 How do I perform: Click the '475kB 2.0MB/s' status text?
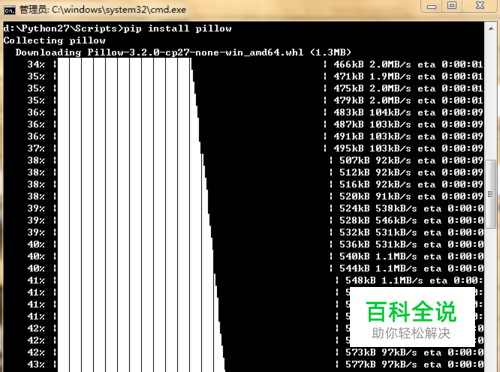click(x=372, y=89)
